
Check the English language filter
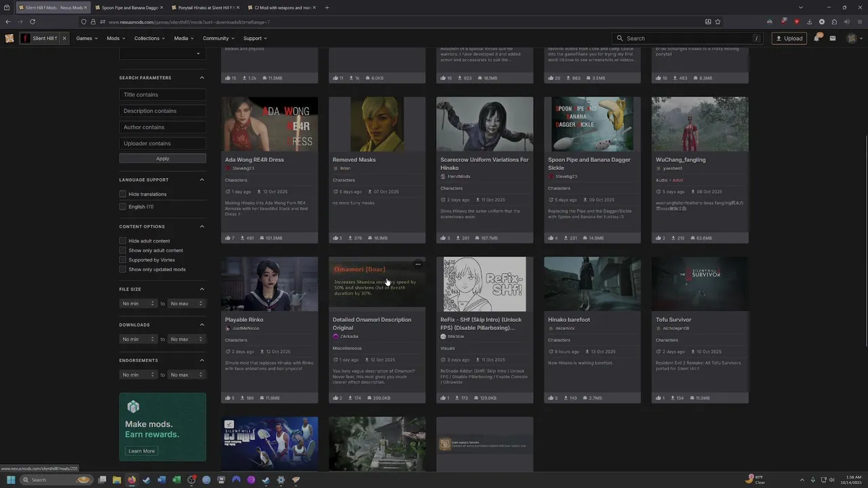click(x=123, y=206)
